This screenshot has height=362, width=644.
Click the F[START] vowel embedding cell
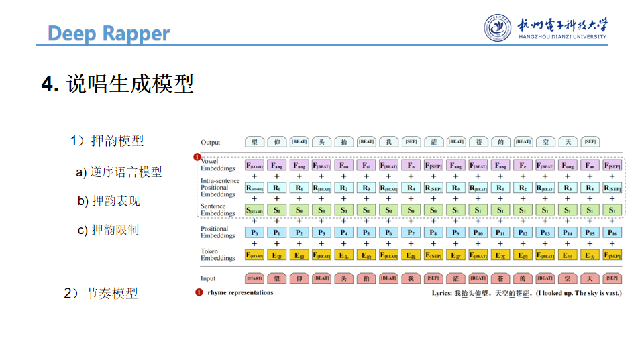click(255, 166)
